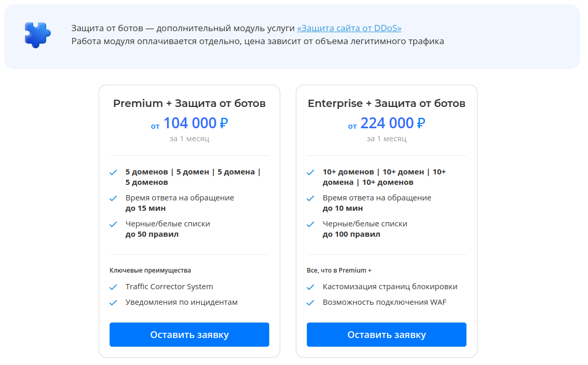The width and height of the screenshot is (588, 365).
Task: Click the 104 000 ₽ price
Action: (x=196, y=124)
